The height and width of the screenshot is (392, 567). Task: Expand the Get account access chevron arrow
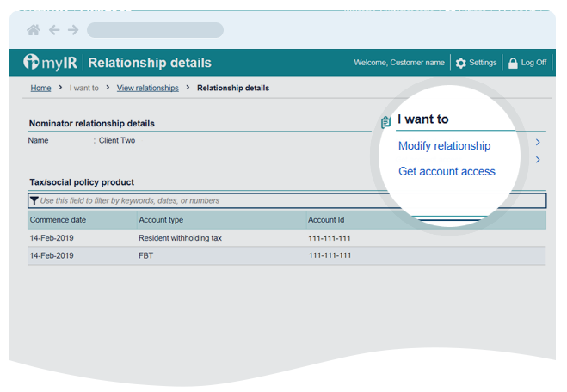538,160
